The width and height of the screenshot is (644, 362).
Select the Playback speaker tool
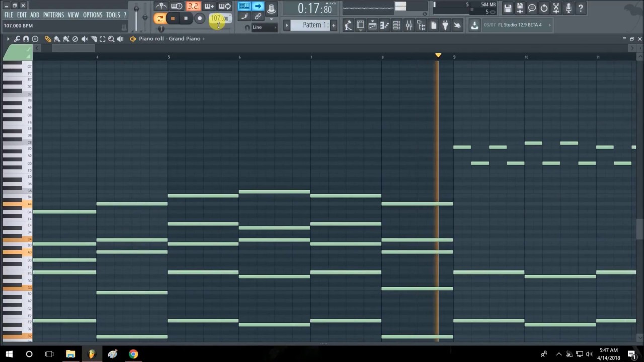click(120, 39)
